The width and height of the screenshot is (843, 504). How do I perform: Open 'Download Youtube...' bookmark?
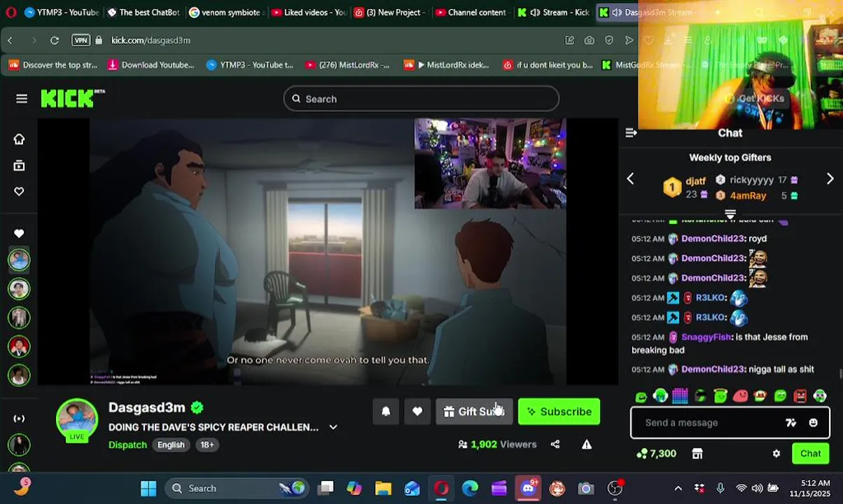[x=151, y=65]
